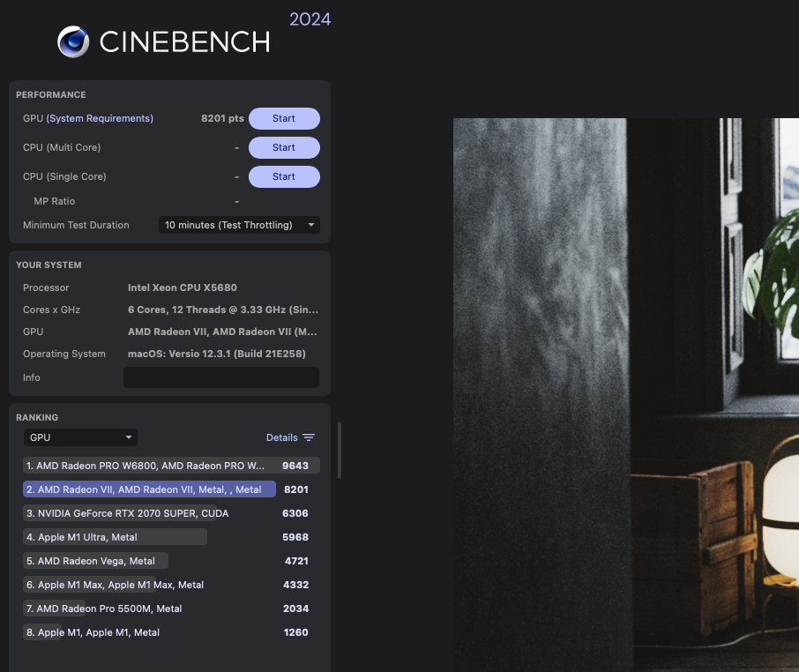Click the GPU value AMD Radeon VII
The width and height of the screenshot is (799, 672).
pos(222,332)
